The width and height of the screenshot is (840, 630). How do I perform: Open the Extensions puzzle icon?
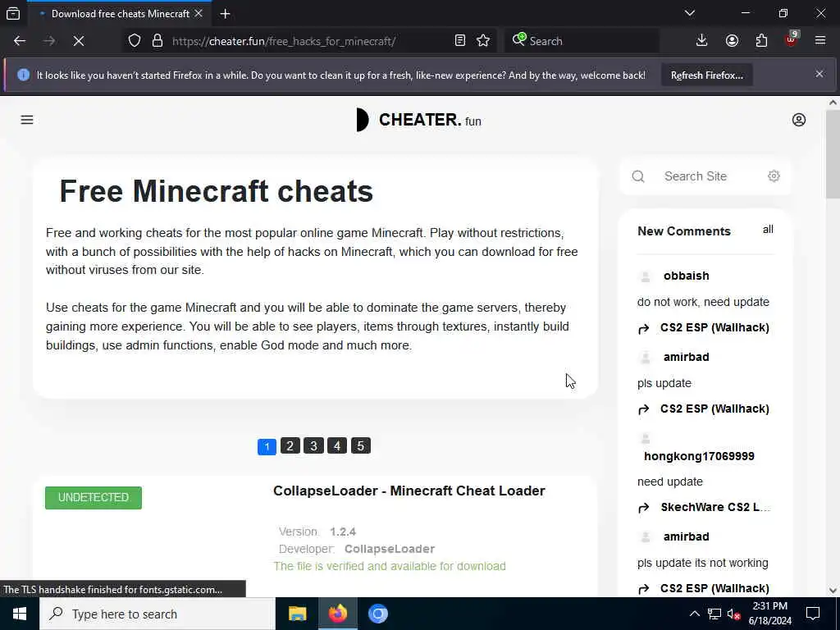pyautogui.click(x=761, y=41)
